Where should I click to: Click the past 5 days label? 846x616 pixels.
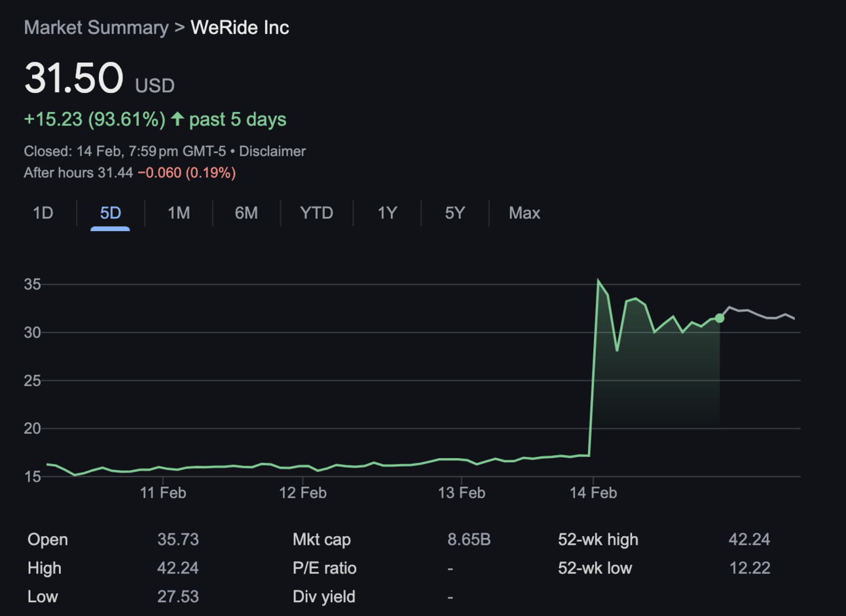tap(238, 119)
